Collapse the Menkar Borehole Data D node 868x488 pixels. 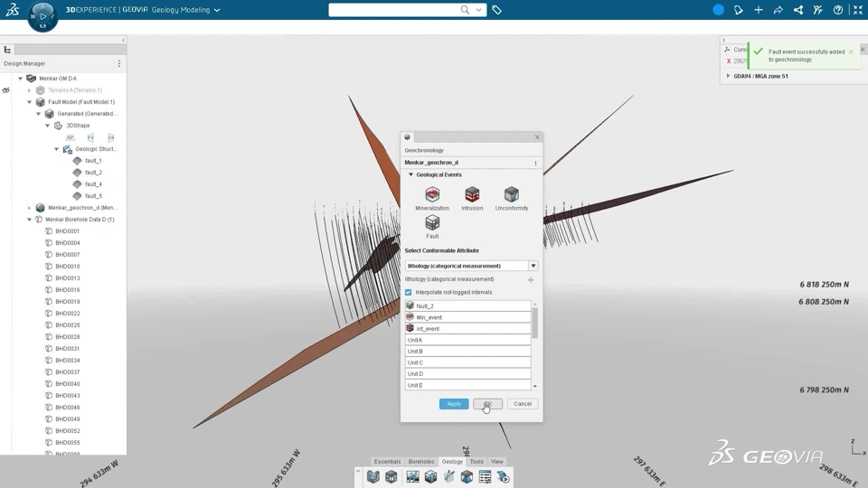point(29,220)
